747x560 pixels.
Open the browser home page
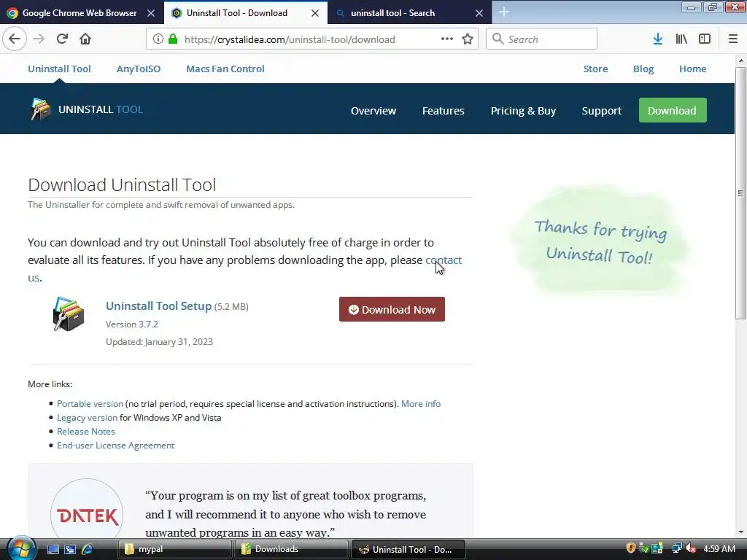pyautogui.click(x=85, y=39)
